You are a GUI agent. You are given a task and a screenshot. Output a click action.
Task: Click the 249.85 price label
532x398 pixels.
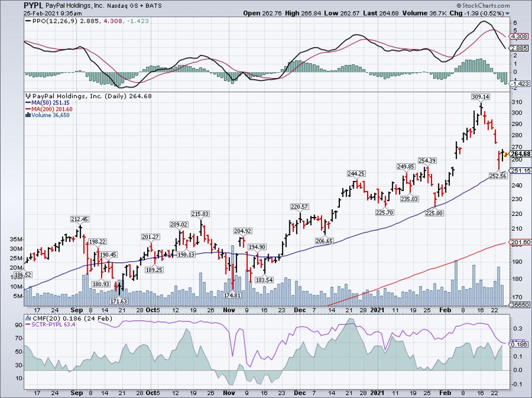click(406, 167)
